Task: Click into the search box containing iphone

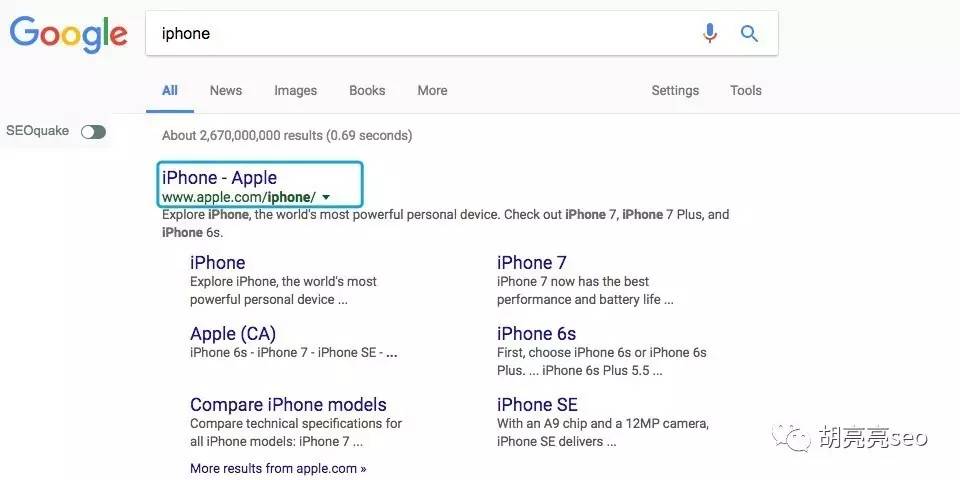Action: [422, 33]
